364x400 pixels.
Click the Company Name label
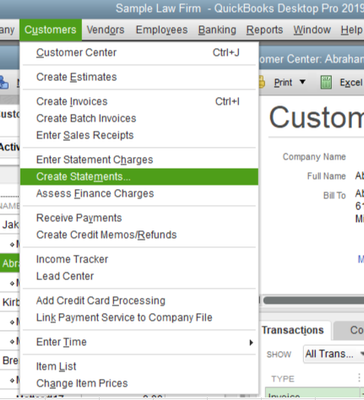pos(314,157)
